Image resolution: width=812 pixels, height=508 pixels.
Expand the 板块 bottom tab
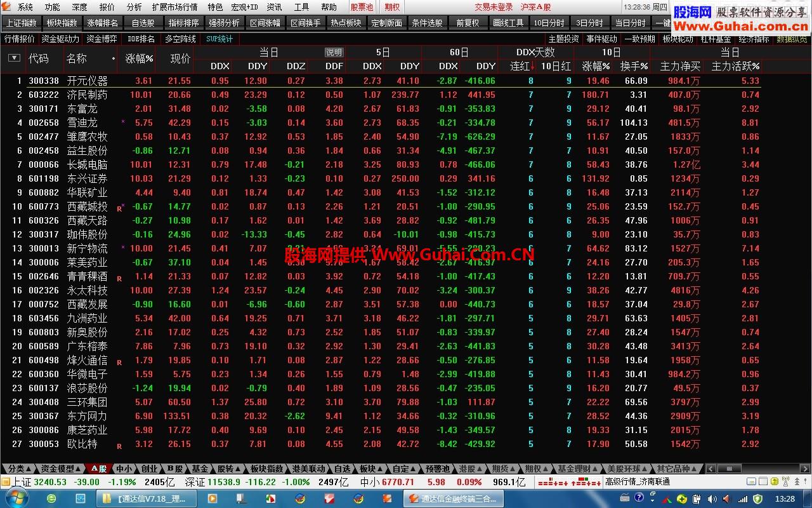pyautogui.click(x=370, y=469)
